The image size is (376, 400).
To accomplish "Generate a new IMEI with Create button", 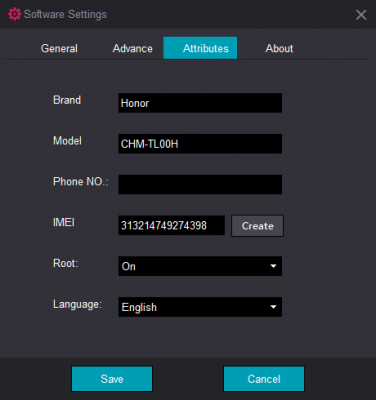I will [257, 226].
